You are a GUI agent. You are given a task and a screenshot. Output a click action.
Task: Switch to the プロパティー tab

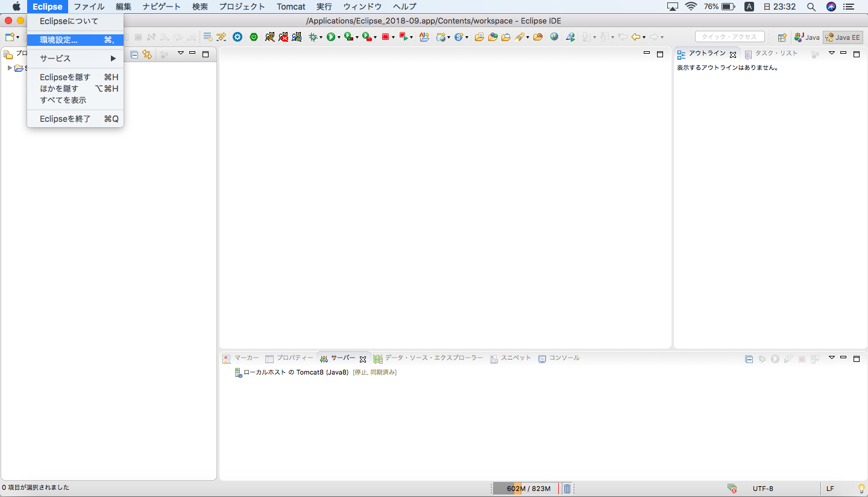click(289, 358)
